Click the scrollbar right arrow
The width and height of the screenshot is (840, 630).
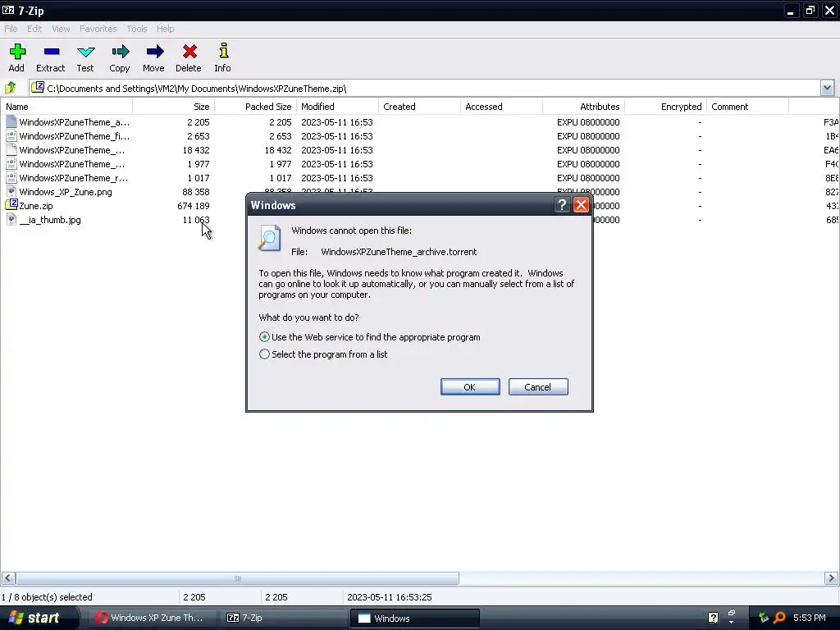coord(831,578)
